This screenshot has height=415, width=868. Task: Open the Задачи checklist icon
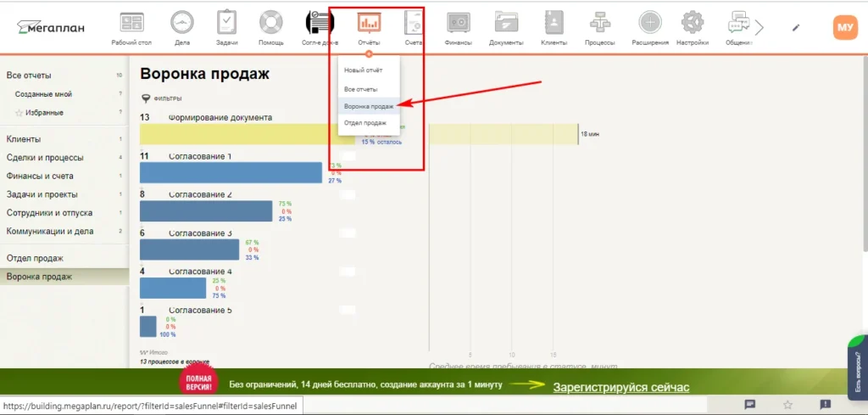coord(227,23)
